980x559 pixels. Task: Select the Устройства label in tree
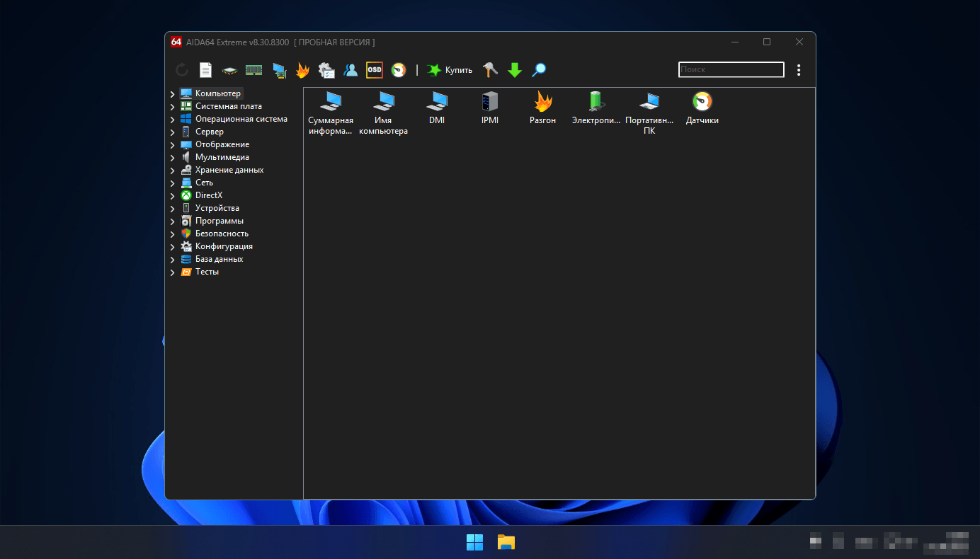click(x=217, y=208)
